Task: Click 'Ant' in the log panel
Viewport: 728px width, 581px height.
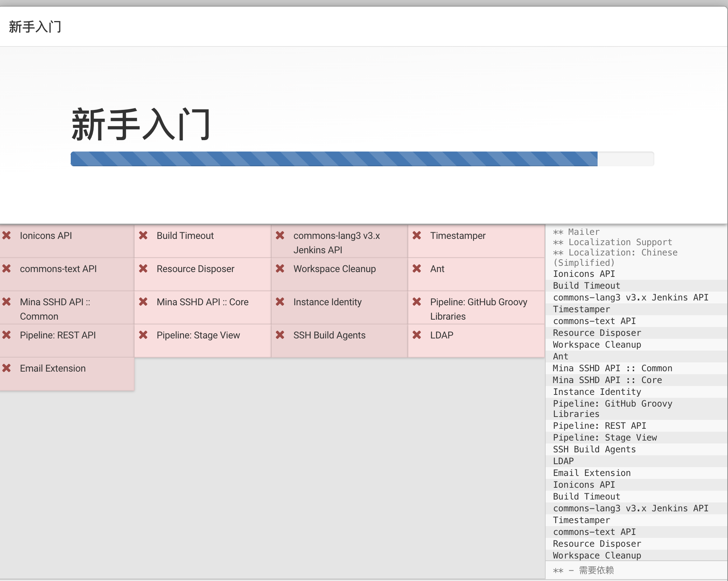Action: tap(561, 356)
